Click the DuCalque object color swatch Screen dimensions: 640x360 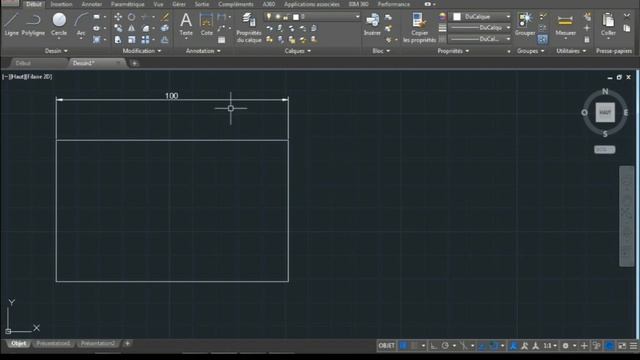(457, 17)
